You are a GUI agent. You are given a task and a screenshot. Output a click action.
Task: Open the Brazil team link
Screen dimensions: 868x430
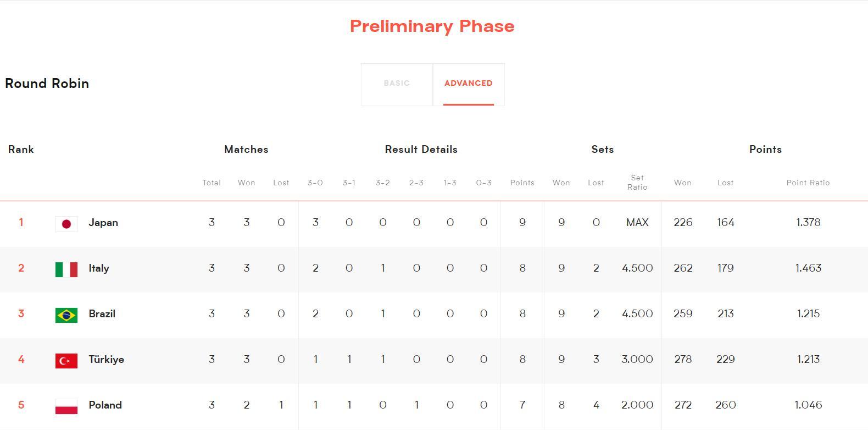(x=102, y=314)
